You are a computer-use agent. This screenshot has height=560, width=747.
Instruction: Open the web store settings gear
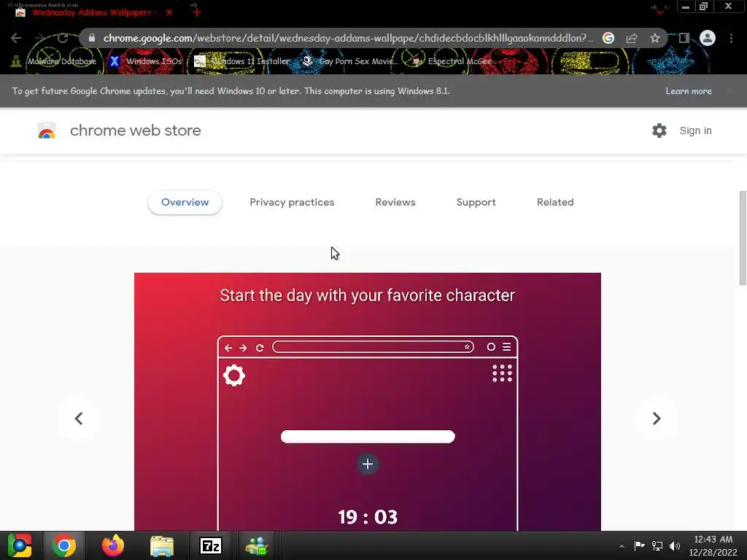click(x=659, y=131)
